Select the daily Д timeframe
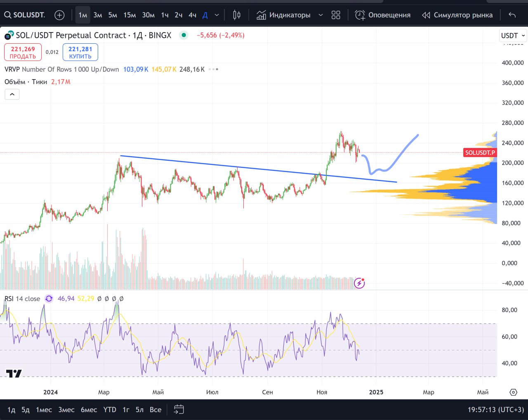Image resolution: width=528 pixels, height=420 pixels. tap(205, 15)
